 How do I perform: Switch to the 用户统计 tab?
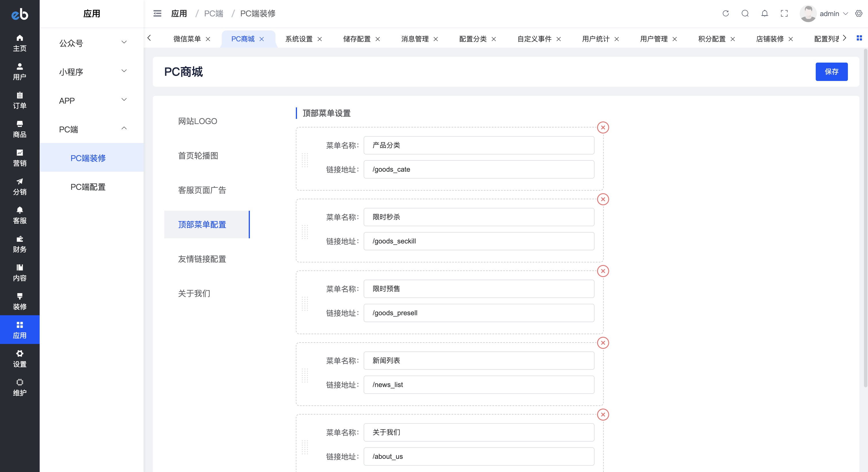[596, 39]
